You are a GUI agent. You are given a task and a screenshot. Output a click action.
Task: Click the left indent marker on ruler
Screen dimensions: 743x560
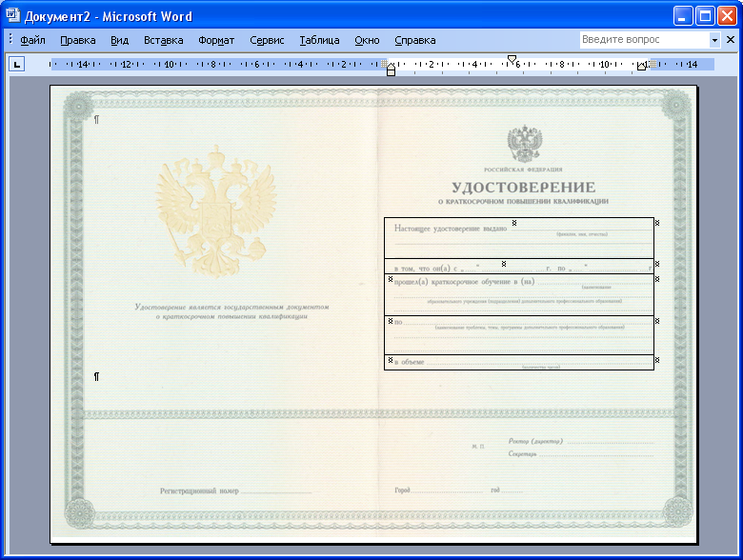(391, 71)
